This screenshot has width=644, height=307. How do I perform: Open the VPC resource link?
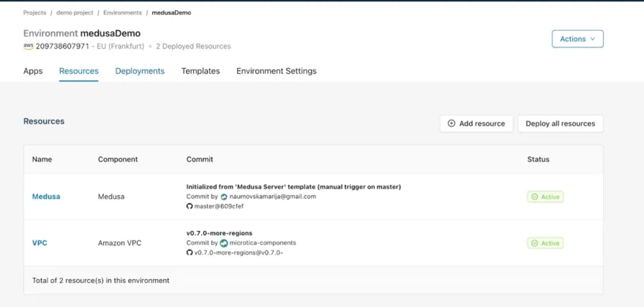[40, 243]
